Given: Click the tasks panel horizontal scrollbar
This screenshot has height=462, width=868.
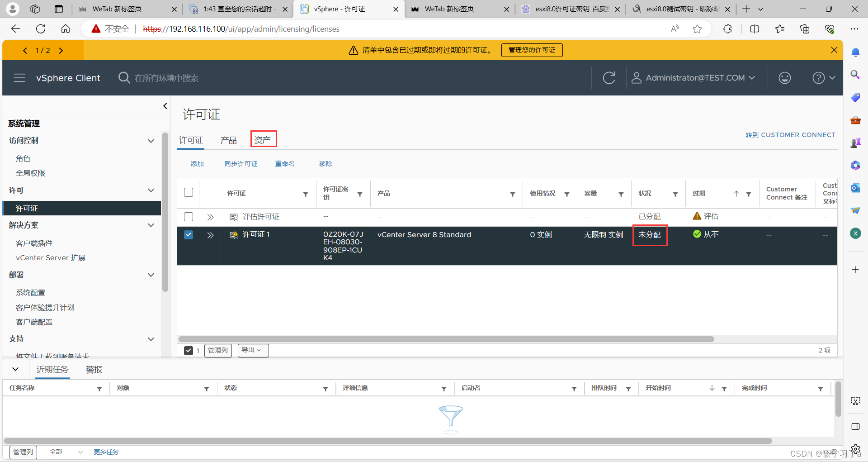Looking at the screenshot, I should (x=387, y=441).
